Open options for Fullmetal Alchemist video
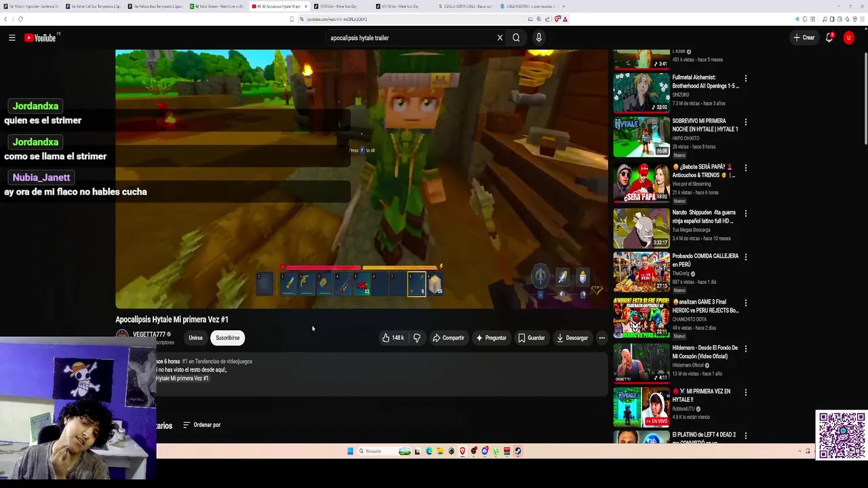868x488 pixels. 745,79
